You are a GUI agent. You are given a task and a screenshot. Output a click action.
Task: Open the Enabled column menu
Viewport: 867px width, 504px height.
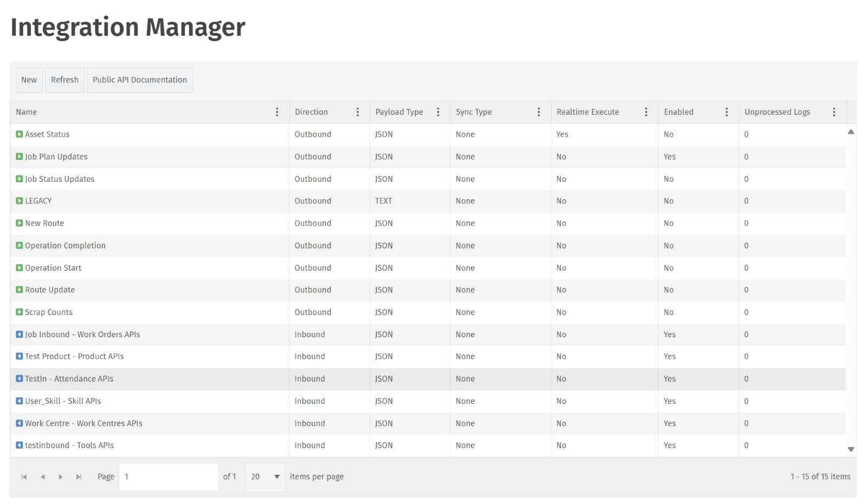(727, 112)
